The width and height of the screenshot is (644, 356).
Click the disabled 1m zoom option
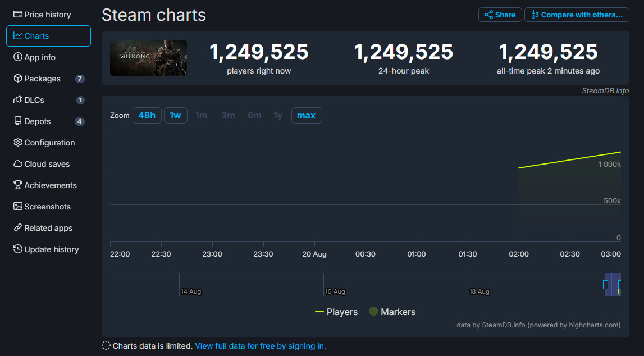tap(201, 115)
